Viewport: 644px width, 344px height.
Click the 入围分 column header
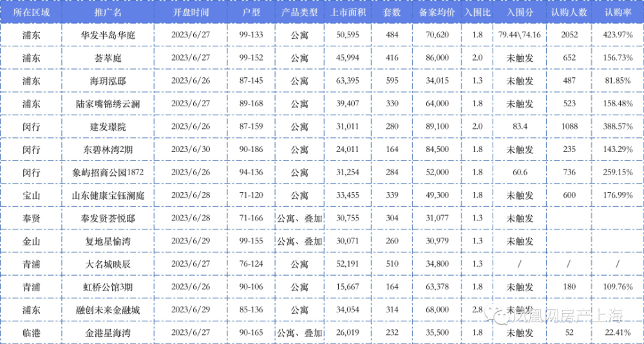(x=520, y=12)
